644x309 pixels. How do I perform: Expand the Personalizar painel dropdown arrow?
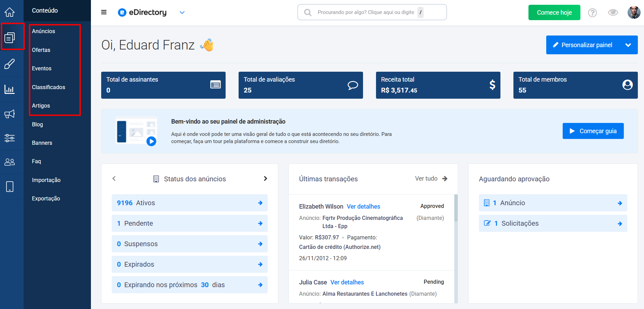(x=628, y=45)
